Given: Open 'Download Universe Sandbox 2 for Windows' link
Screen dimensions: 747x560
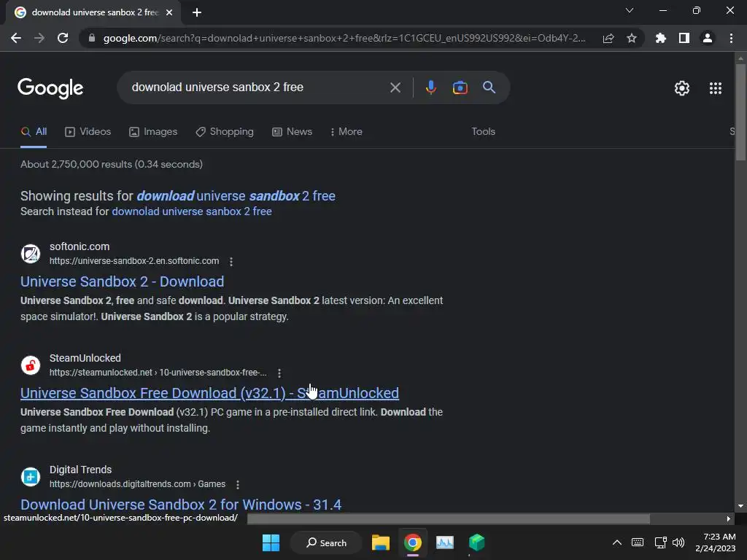Looking at the screenshot, I should click(181, 505).
